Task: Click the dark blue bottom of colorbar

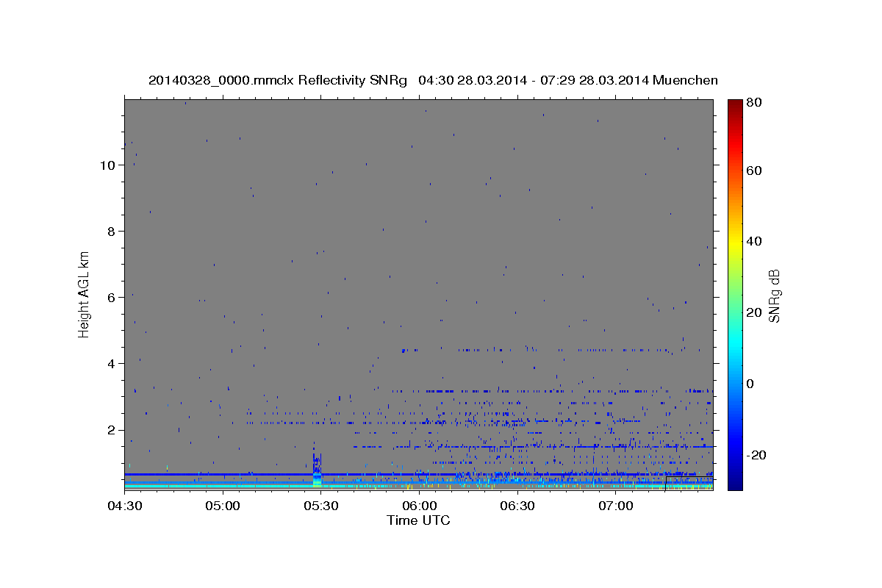Action: (x=734, y=481)
